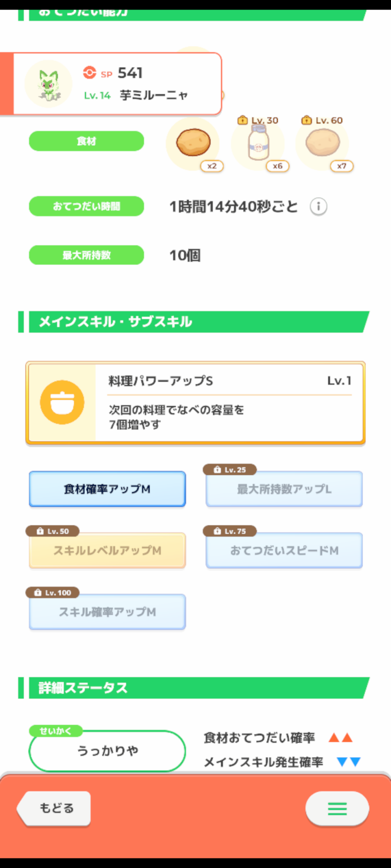Tap the SP Poké Ball icon
Screen dimensions: 391x868
pyautogui.click(x=89, y=72)
